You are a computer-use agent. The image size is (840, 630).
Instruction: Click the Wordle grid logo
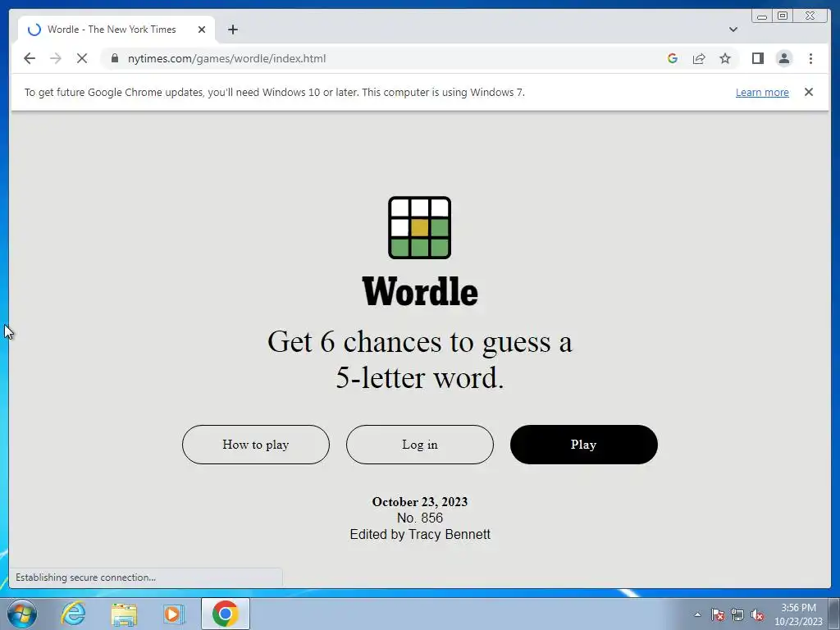coord(419,228)
